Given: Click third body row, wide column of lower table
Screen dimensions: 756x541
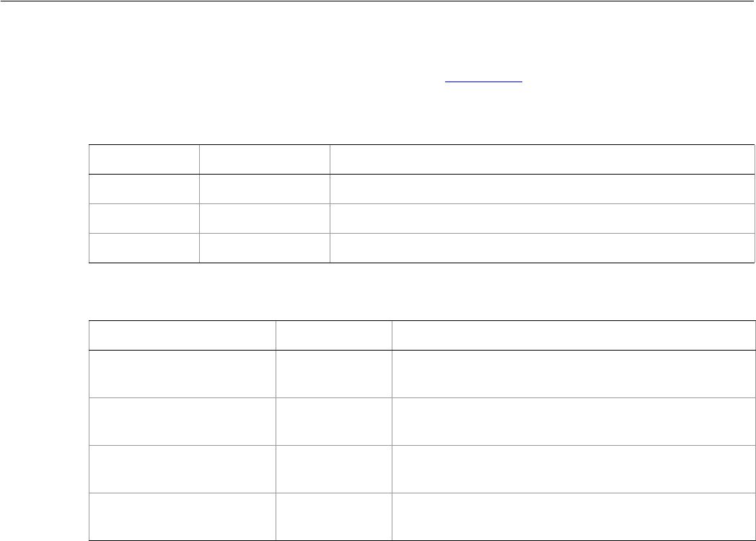Looking at the screenshot, I should click(573, 469).
